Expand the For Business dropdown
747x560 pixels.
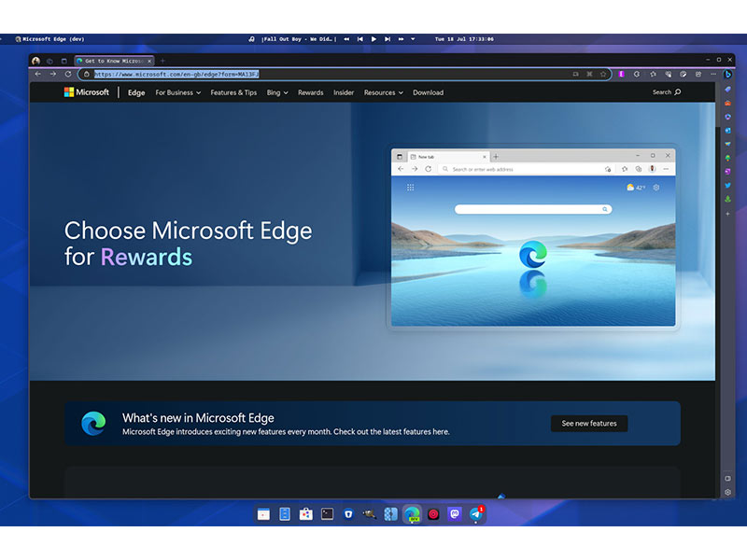click(177, 92)
